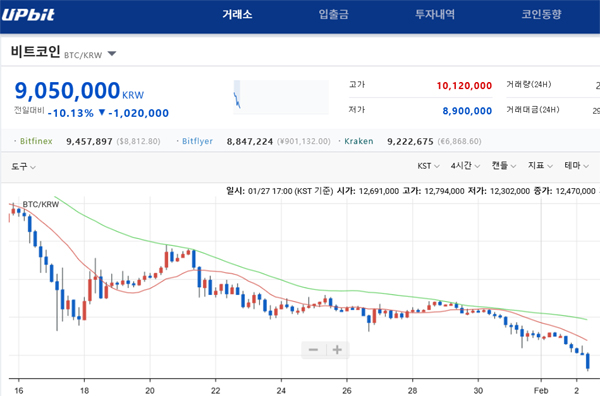The width and height of the screenshot is (600, 396).
Task: Open the BTC/KRW market selector arrow
Action: pyautogui.click(x=112, y=54)
